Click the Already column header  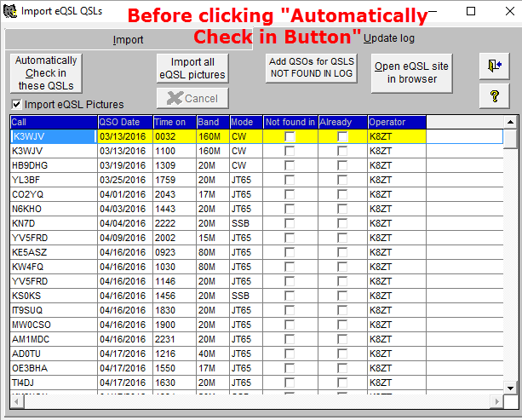pos(343,122)
